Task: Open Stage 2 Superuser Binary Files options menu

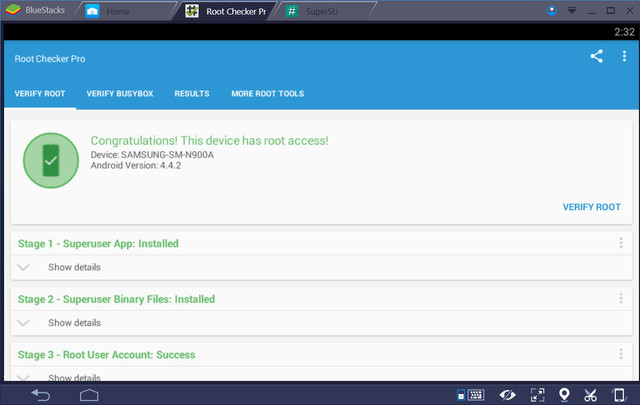Action: pyautogui.click(x=621, y=298)
